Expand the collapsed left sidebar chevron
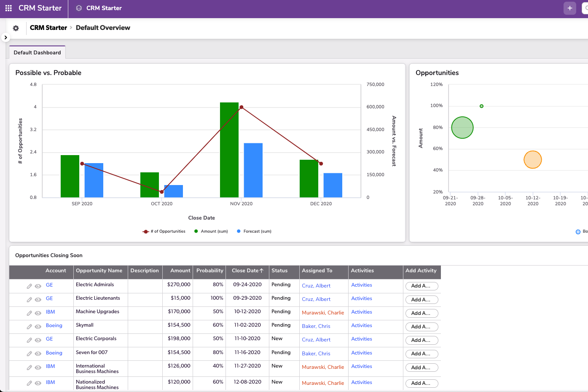 click(x=5, y=38)
